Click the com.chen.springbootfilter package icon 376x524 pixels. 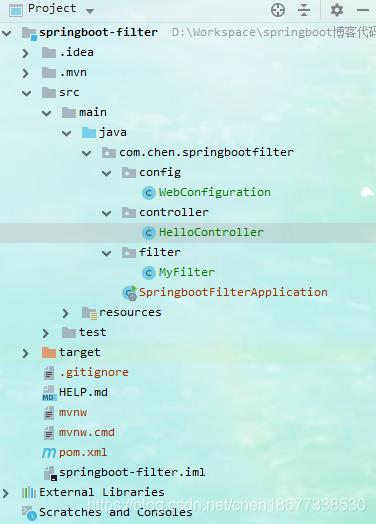click(x=109, y=152)
